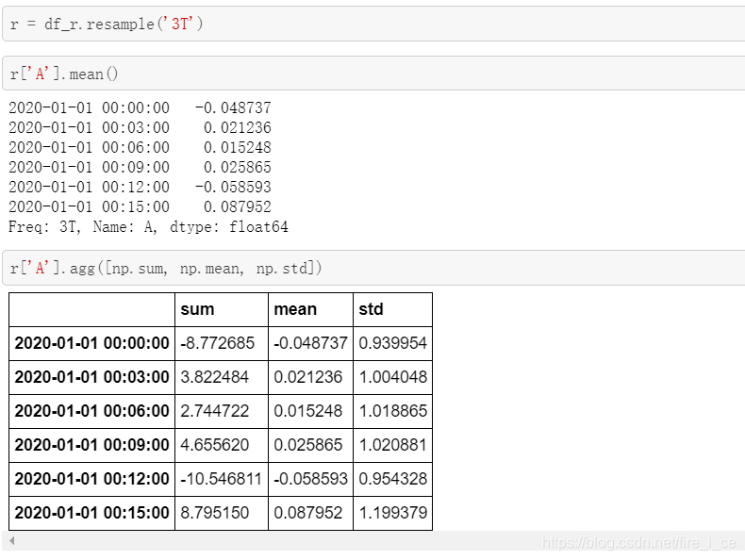Screen dimensions: 745x560
Task: Click the std cell 1.018865
Action: coord(393,411)
